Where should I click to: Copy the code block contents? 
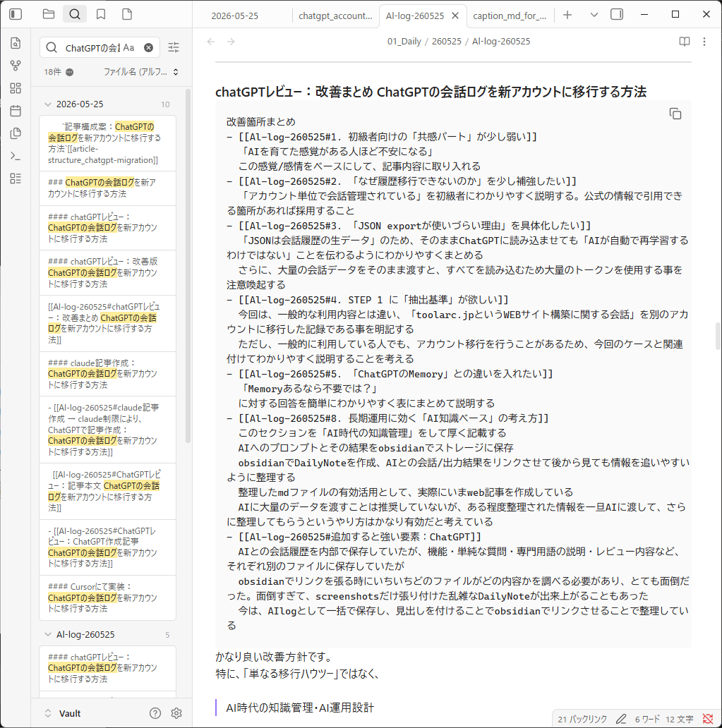point(675,114)
